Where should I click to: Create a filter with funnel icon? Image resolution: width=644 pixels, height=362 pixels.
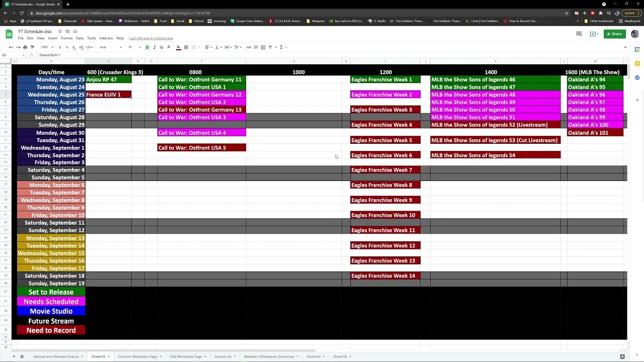tap(271, 47)
